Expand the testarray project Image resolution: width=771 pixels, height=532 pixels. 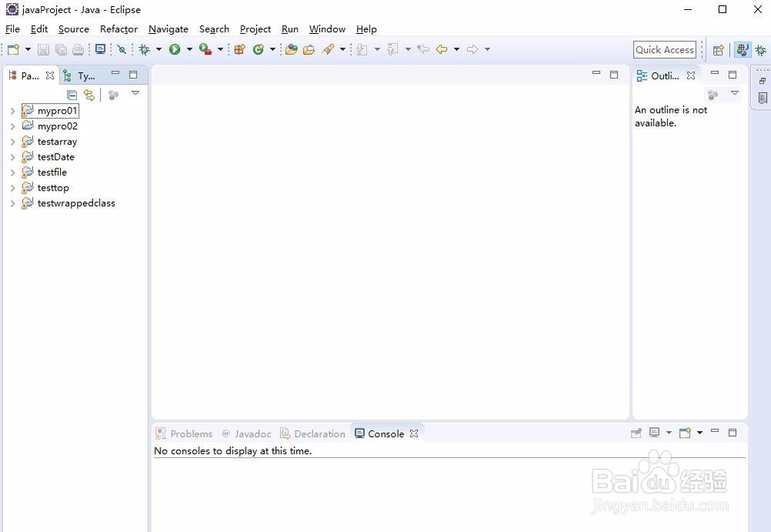pos(13,142)
